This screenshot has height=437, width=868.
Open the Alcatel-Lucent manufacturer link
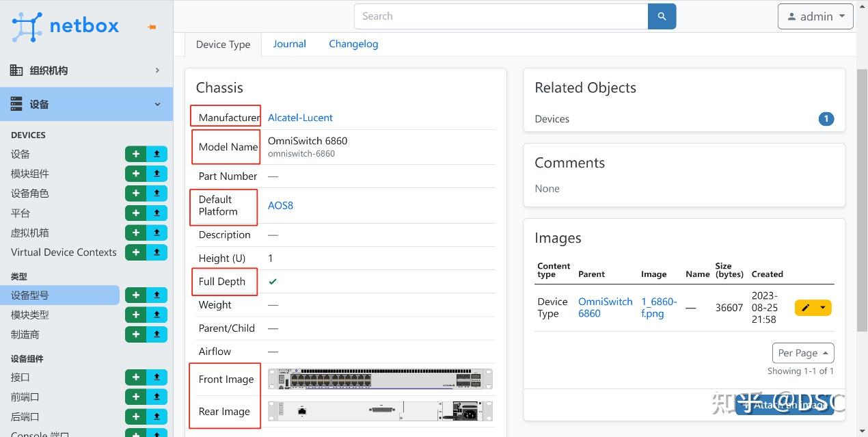pos(300,118)
